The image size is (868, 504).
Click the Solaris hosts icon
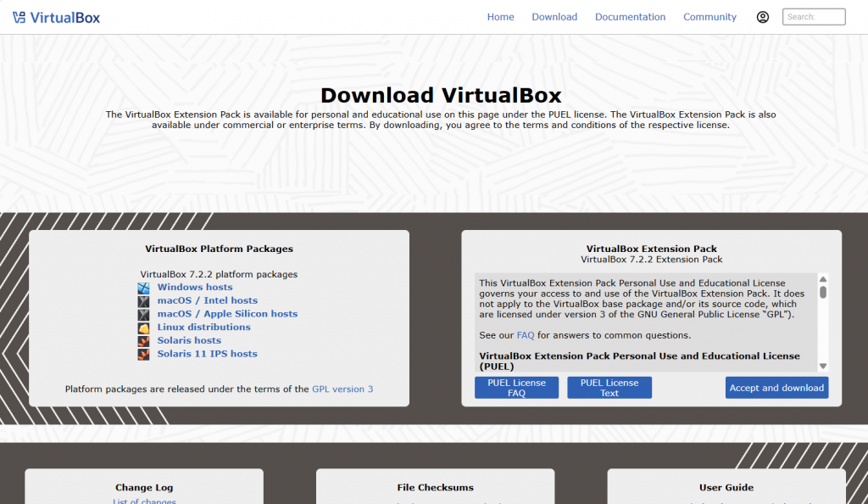tap(143, 341)
